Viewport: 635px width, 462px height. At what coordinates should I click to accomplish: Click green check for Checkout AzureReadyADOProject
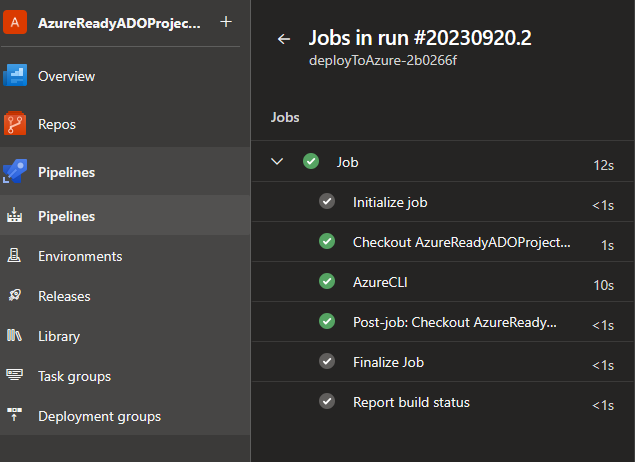tap(327, 241)
